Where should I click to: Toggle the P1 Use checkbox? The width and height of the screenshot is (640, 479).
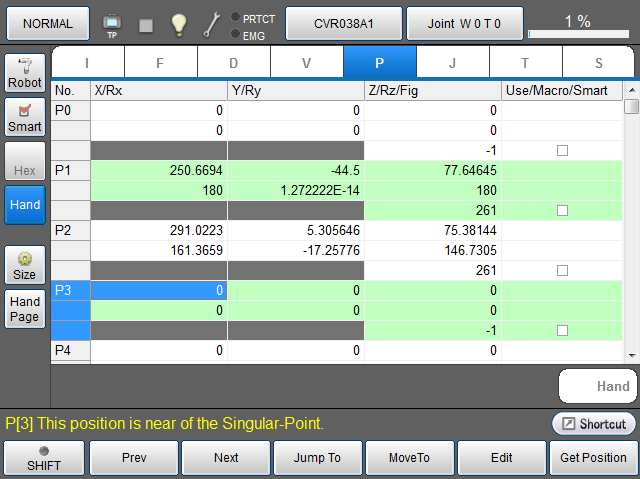562,210
